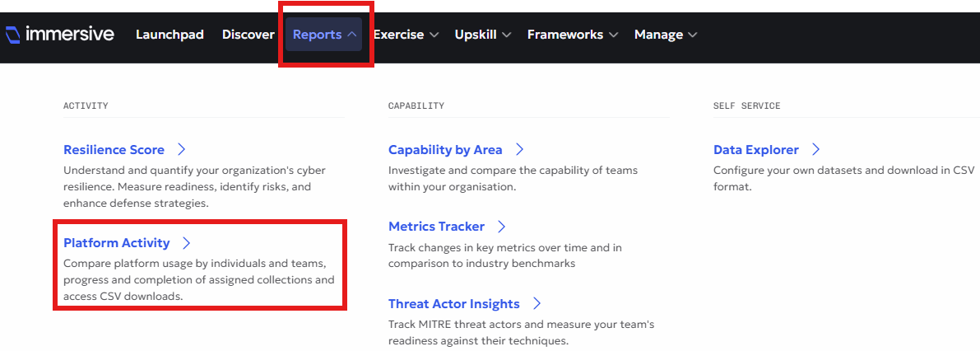Collapse the Reports menu
Image resolution: width=980 pixels, height=351 pixels.
tap(323, 35)
